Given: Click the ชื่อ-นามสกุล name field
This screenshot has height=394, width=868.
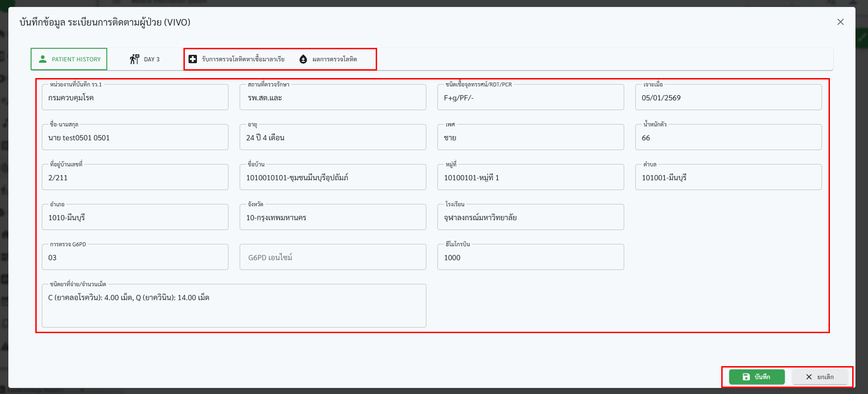Looking at the screenshot, I should click(x=135, y=138).
